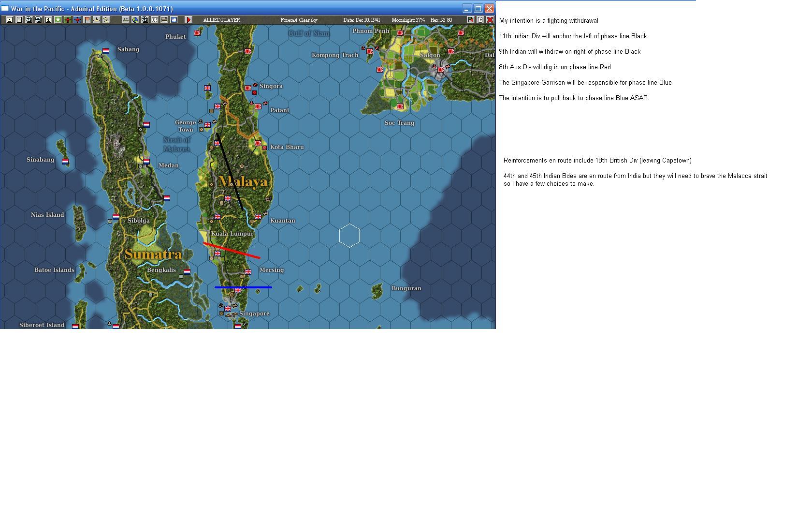
Task: Click the '8th Aus Div will dig in' note
Action: coord(555,67)
